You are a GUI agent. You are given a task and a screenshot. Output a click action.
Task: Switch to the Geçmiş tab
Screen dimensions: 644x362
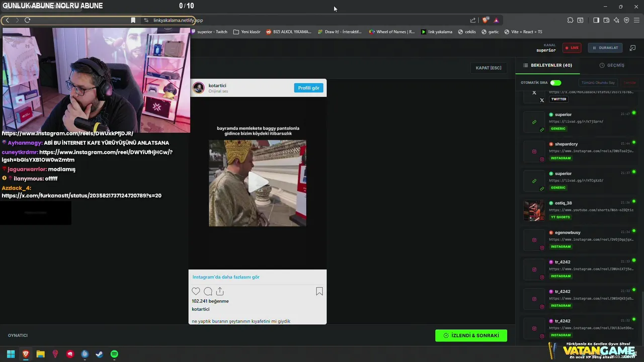(x=612, y=65)
